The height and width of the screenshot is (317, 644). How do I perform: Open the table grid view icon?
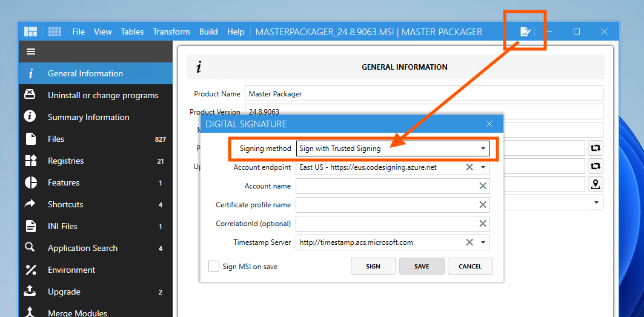[55, 32]
